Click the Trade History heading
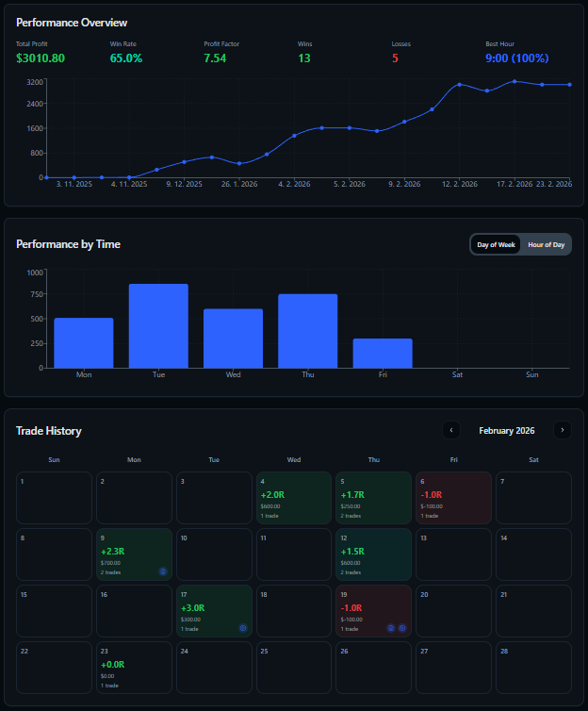This screenshot has height=711, width=588. 48,431
